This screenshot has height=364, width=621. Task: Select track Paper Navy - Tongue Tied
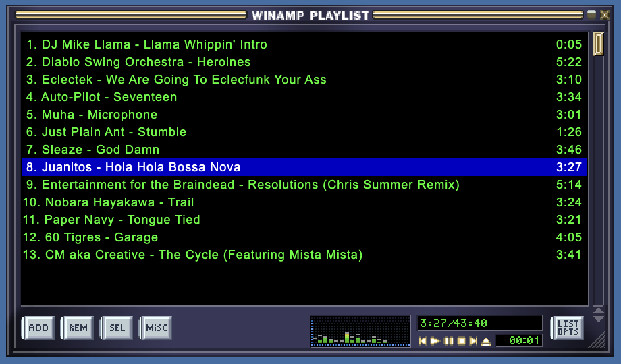(x=122, y=220)
